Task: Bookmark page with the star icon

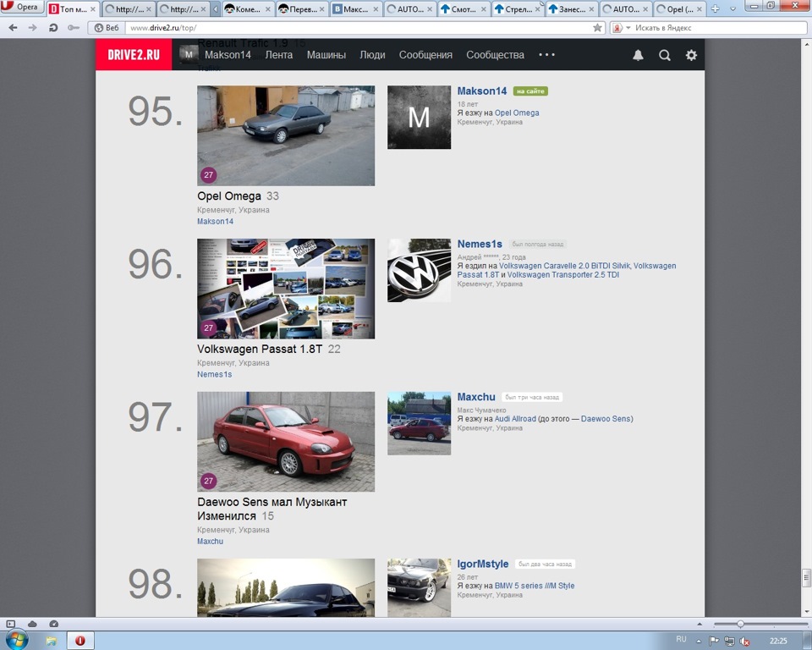Action: pos(597,28)
